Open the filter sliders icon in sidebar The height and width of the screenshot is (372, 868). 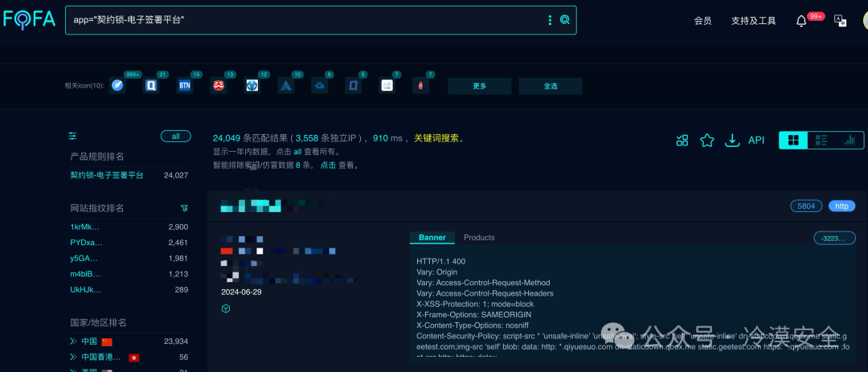[x=72, y=136]
